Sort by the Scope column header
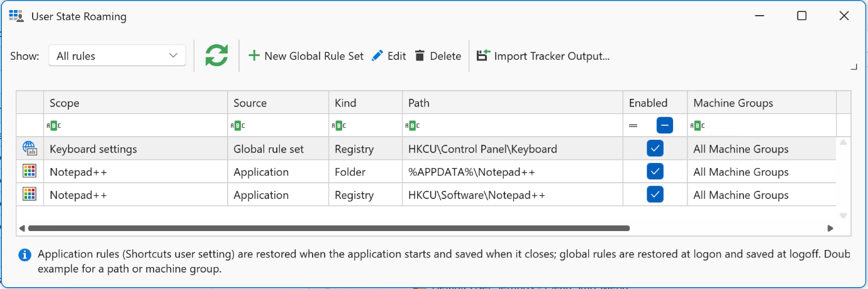The width and height of the screenshot is (868, 289). pyautogui.click(x=135, y=103)
